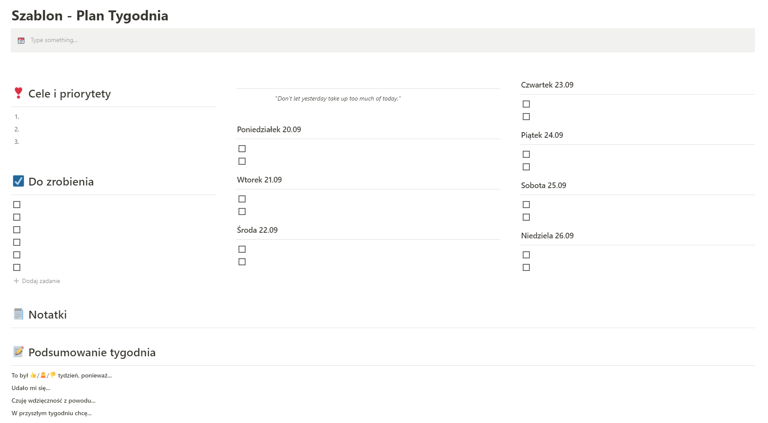Click the plus icon before Dodaj zadanie
This screenshot has width=768, height=423.
click(x=16, y=281)
